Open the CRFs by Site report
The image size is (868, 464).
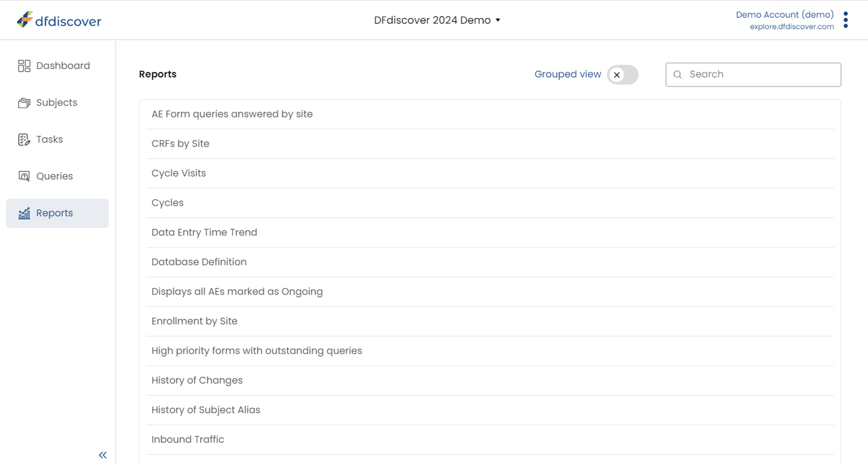(490, 144)
